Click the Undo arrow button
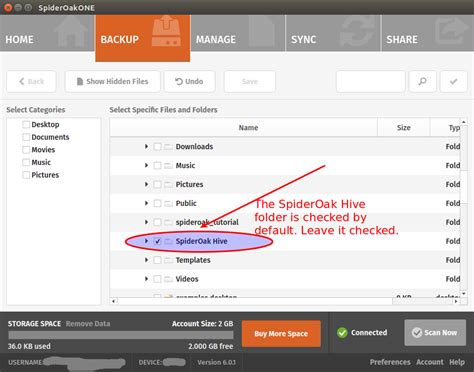 pyautogui.click(x=189, y=81)
